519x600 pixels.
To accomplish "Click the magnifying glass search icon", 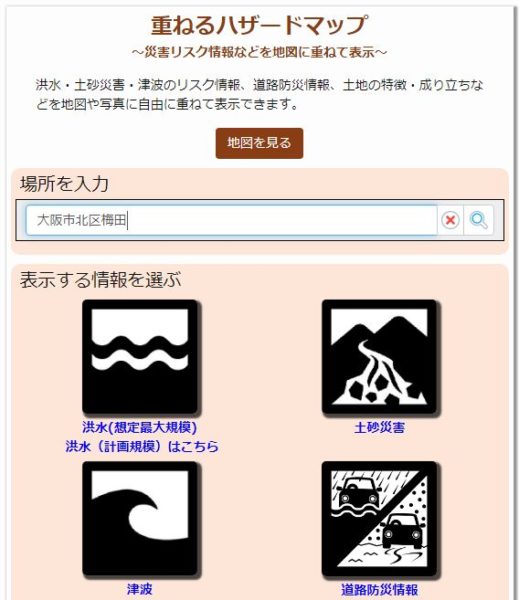I will pyautogui.click(x=478, y=220).
